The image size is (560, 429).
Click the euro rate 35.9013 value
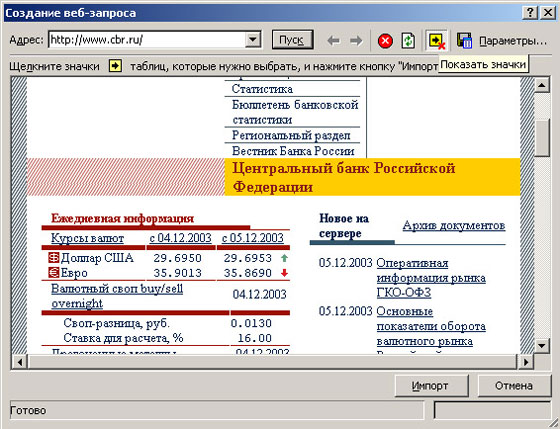click(x=178, y=273)
